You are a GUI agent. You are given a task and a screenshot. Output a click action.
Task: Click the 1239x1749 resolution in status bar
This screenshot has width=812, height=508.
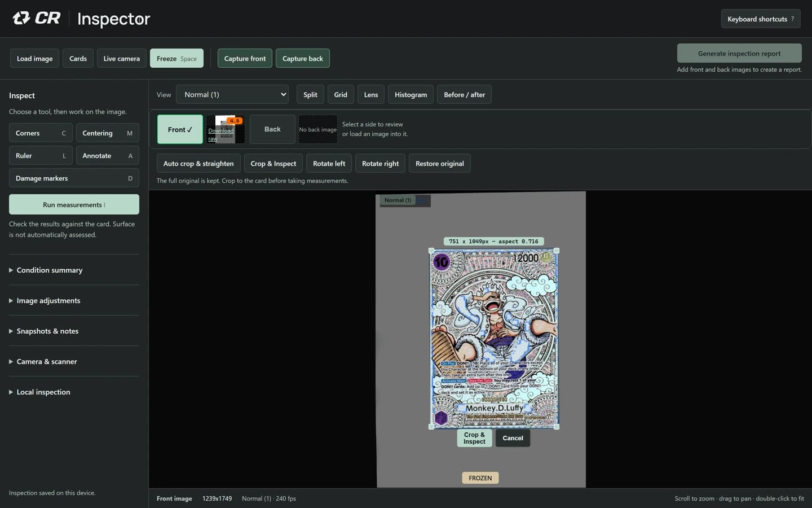pyautogui.click(x=217, y=498)
